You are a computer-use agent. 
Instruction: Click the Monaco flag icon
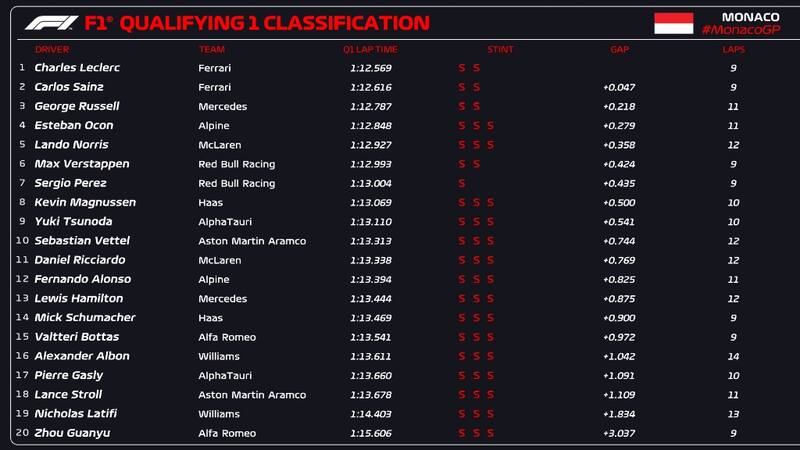tap(673, 23)
